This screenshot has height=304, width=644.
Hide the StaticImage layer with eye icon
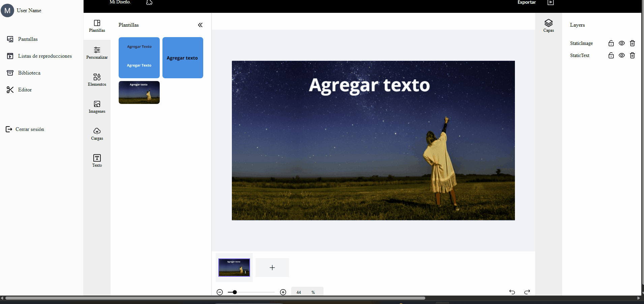pyautogui.click(x=622, y=43)
